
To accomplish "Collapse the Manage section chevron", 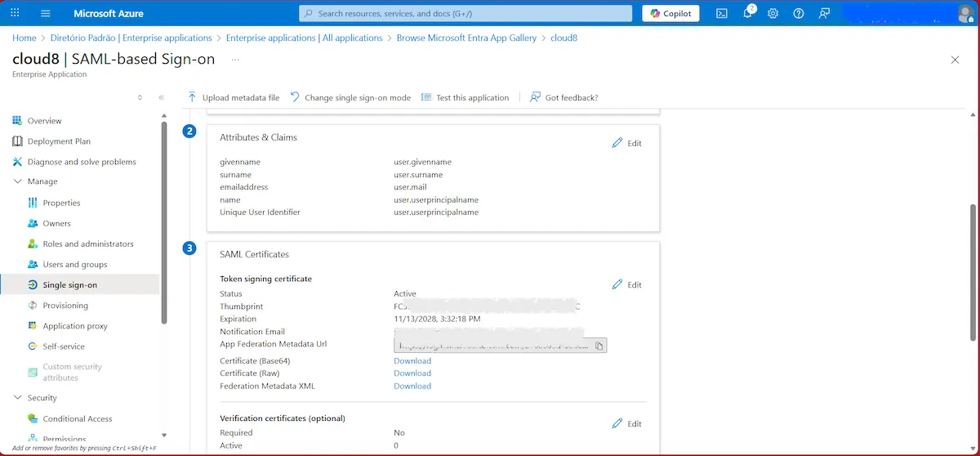I will [x=18, y=181].
